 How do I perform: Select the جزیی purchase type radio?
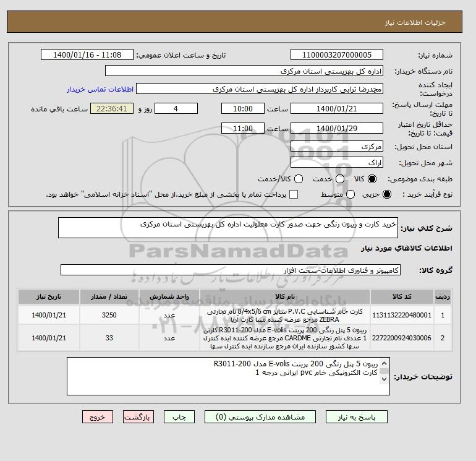pos(387,194)
